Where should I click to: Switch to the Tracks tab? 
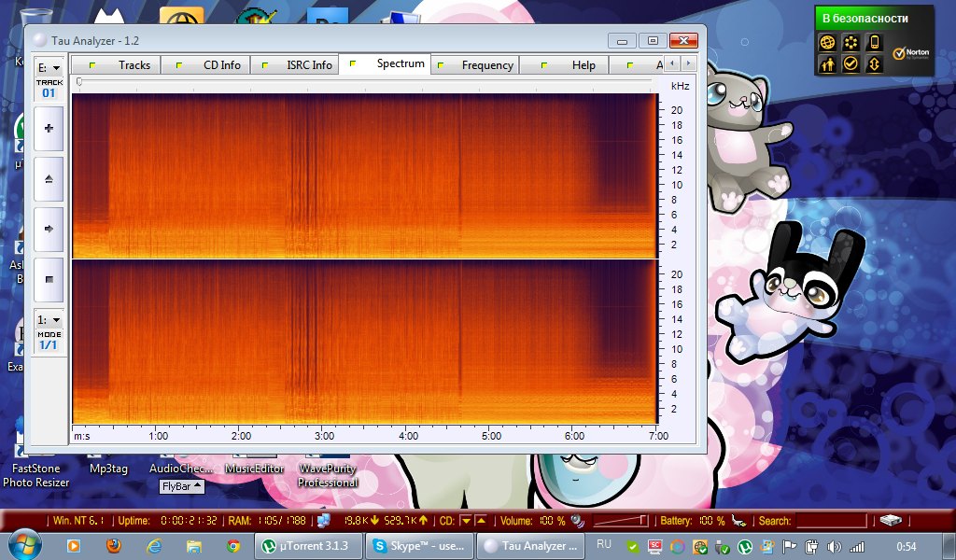click(134, 65)
